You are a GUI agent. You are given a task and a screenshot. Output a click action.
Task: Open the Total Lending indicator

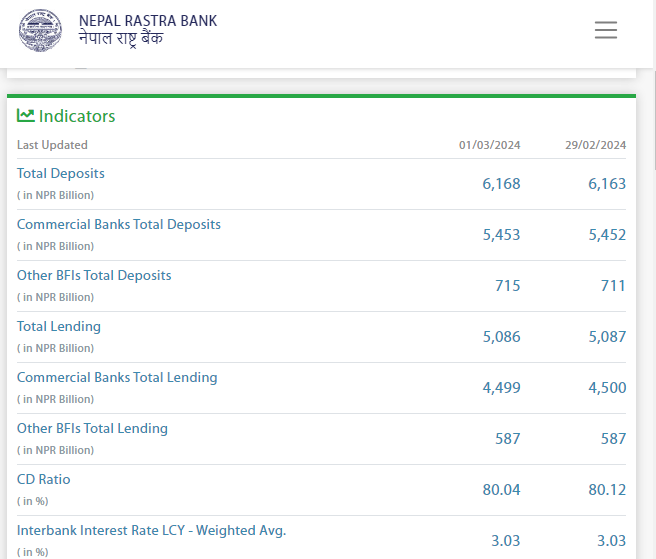coord(59,327)
